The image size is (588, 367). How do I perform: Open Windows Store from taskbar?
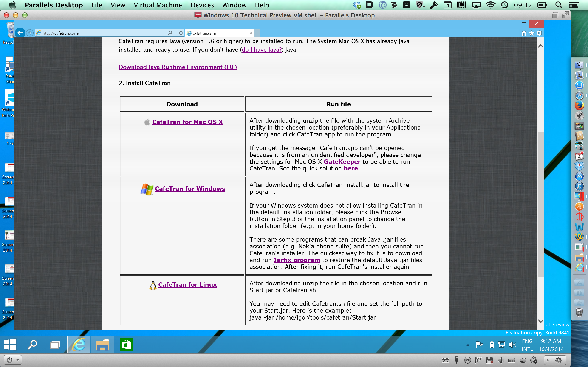[x=126, y=345]
